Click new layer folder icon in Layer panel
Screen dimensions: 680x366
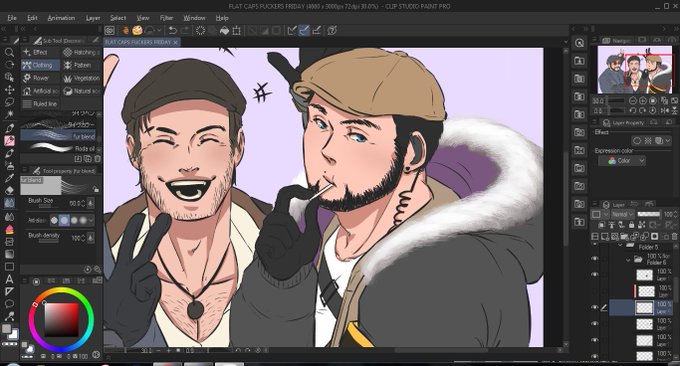[x=624, y=236]
